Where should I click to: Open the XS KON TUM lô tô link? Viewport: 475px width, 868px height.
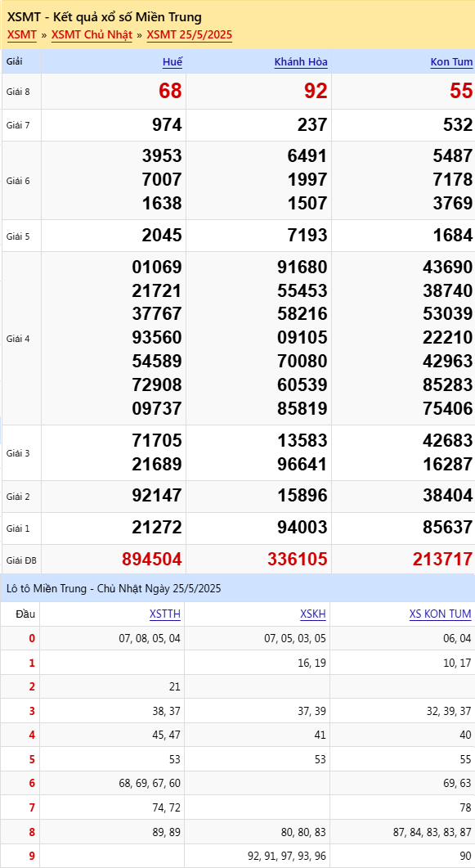440,614
